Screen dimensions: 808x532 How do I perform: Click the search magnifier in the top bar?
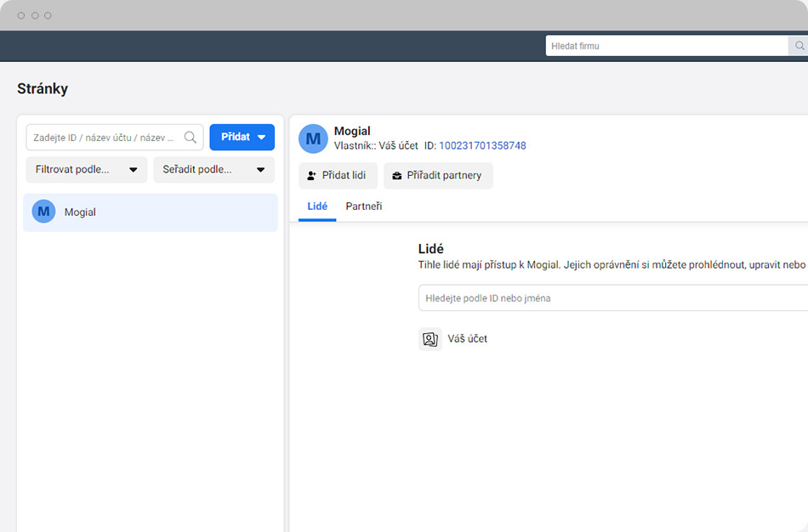coord(798,46)
